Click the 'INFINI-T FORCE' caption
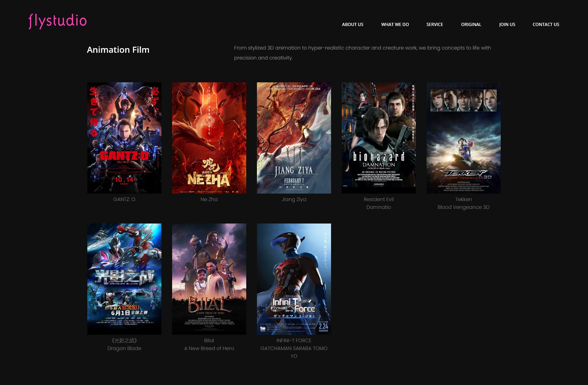 coord(294,340)
